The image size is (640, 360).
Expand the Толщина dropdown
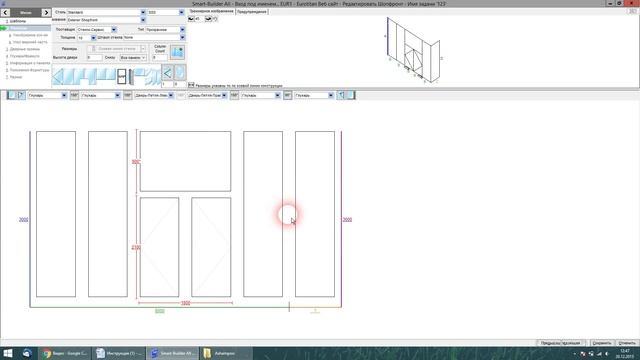tap(93, 37)
